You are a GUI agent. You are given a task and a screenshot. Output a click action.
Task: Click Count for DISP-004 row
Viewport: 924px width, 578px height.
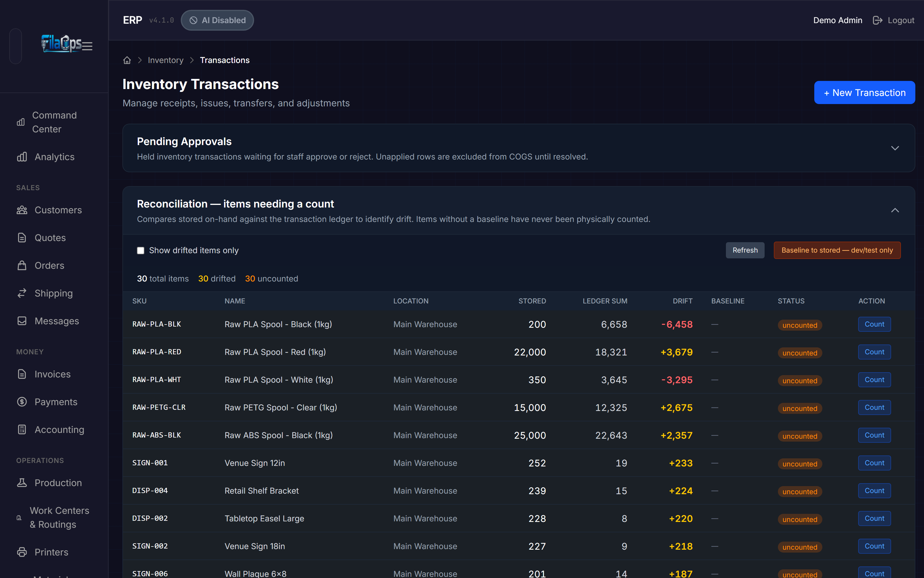[874, 490]
